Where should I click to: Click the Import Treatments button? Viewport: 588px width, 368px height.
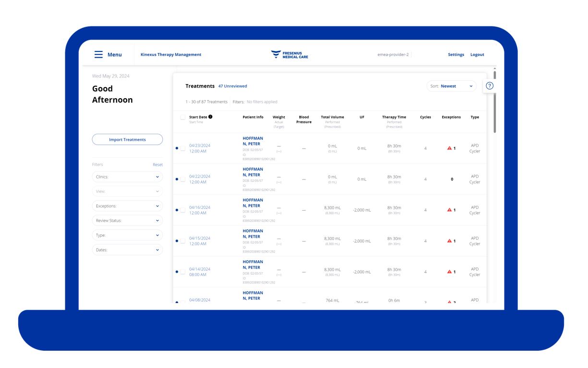(x=127, y=139)
